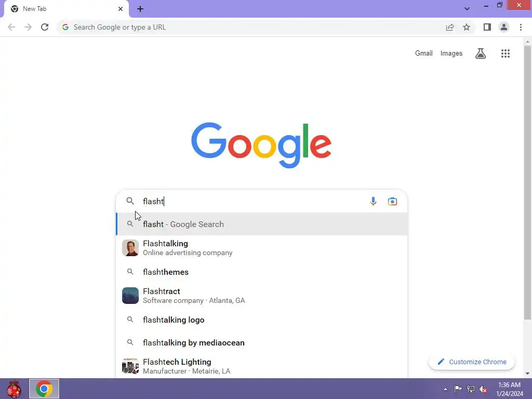Choose the 'flashtalking logo' suggestion
The height and width of the screenshot is (399, 532).
click(x=262, y=320)
